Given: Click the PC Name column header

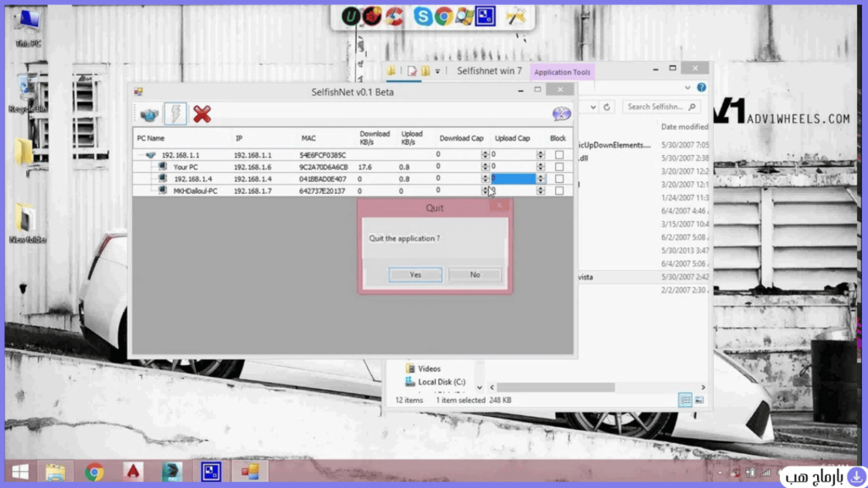Looking at the screenshot, I should click(x=151, y=138).
